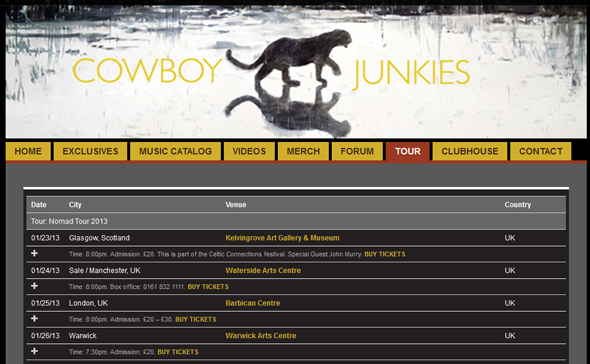Expand details for the London Barbican show
590x364 pixels.
[34, 318]
